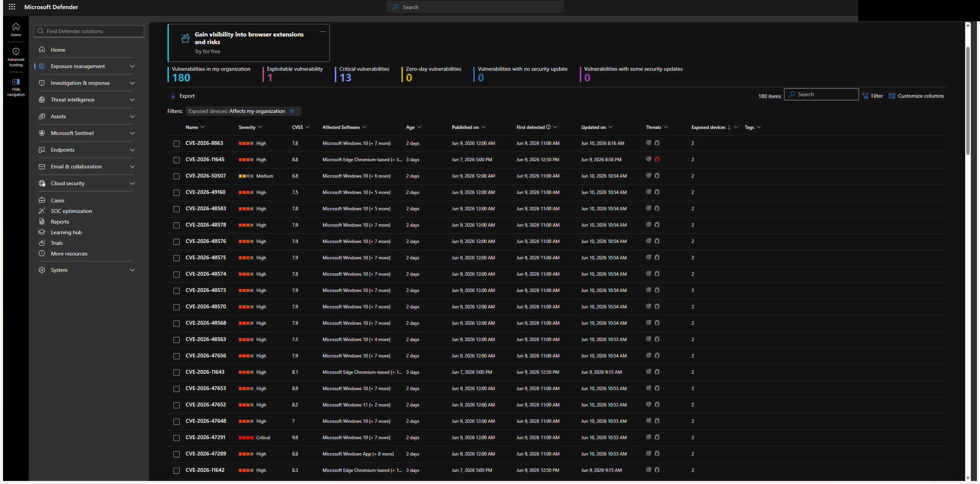This screenshot has height=484, width=980.
Task: Open the Severity column dropdown
Action: click(260, 127)
